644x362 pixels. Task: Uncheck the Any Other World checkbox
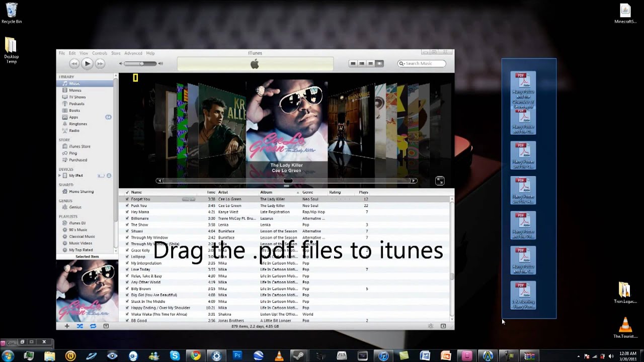(x=127, y=282)
